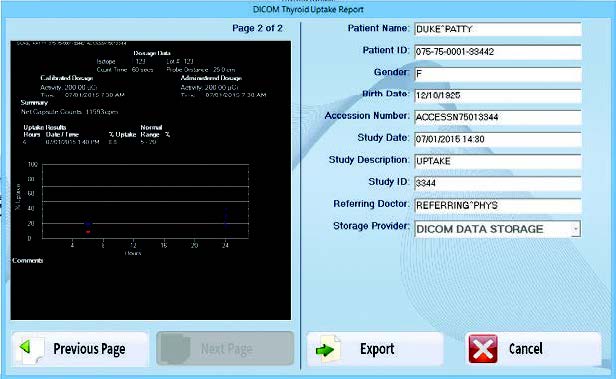
Task: Click the red data point on chart
Action: [x=88, y=232]
